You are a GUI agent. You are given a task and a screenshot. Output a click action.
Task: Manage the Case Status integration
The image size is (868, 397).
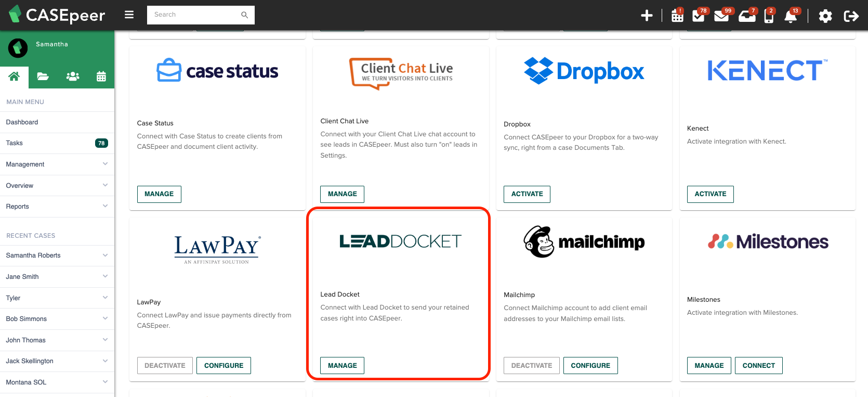(159, 194)
